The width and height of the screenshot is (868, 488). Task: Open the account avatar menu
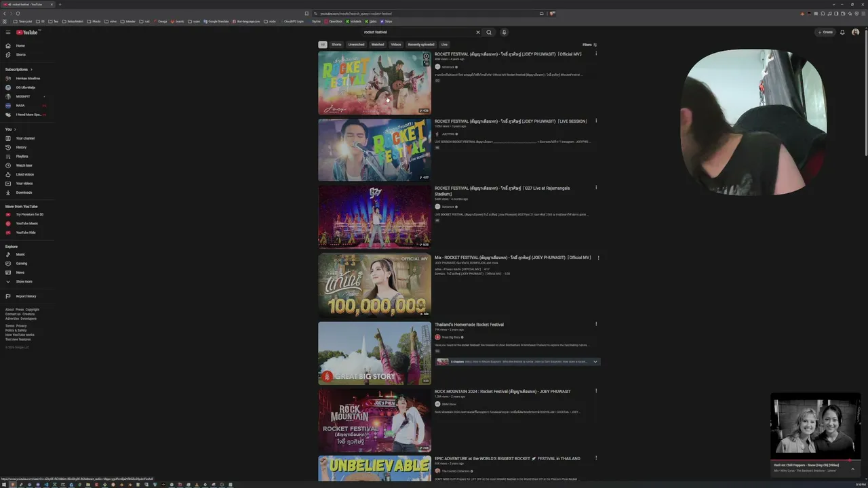pos(855,32)
